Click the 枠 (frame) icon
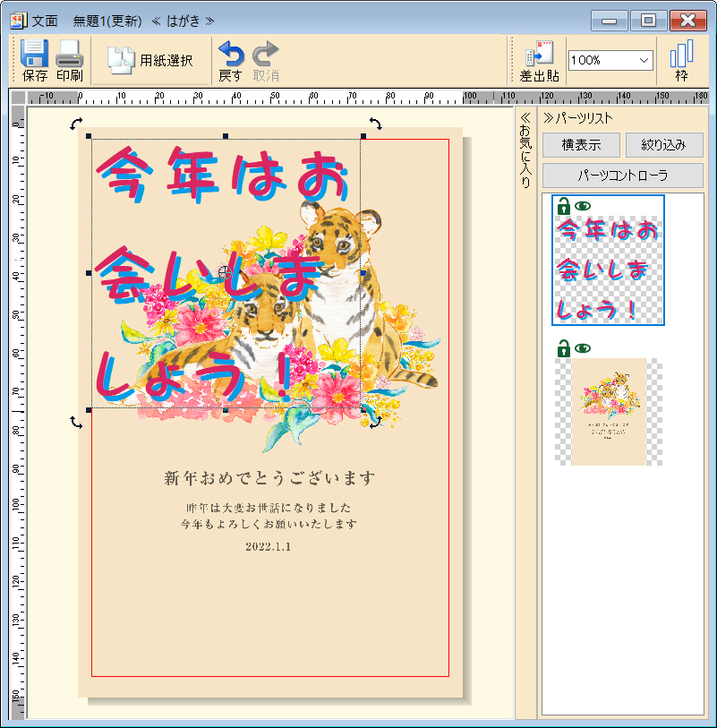This screenshot has width=717, height=728. point(682,55)
